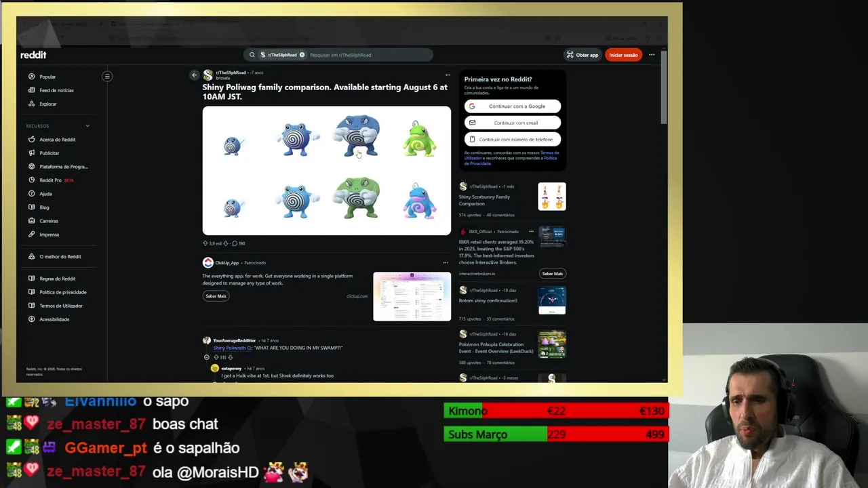The width and height of the screenshot is (868, 488).
Task: Click the Regras do Reddit icon
Action: (x=32, y=279)
